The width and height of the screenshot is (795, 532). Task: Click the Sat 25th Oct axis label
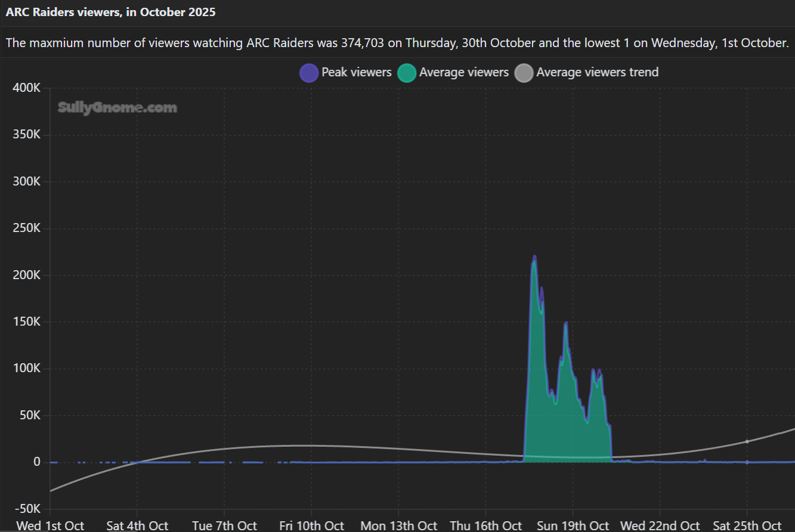tap(747, 525)
